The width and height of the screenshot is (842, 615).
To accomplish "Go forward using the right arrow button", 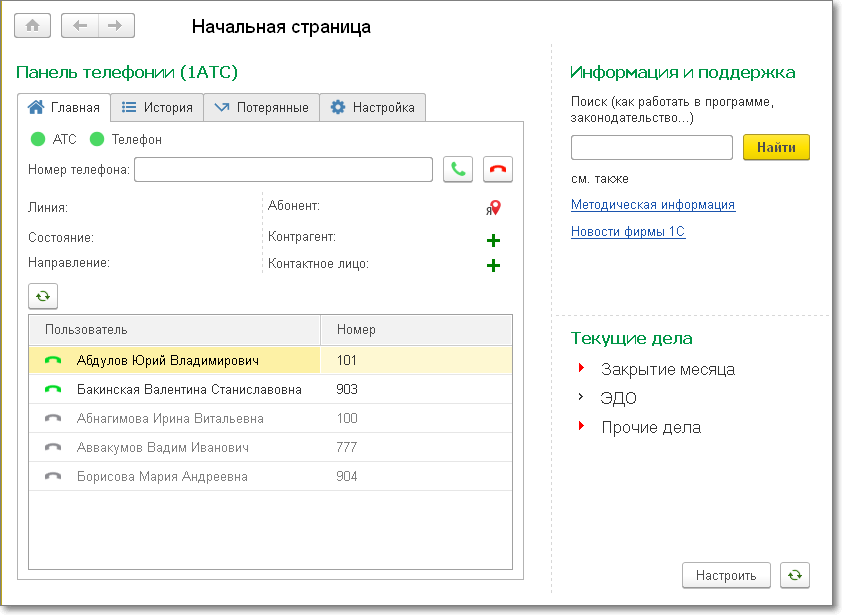I will point(115,26).
